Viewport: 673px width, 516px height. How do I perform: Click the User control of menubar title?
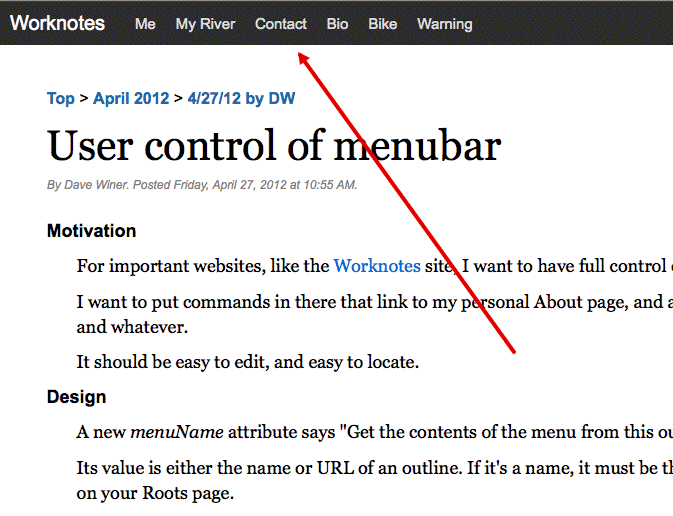[274, 146]
